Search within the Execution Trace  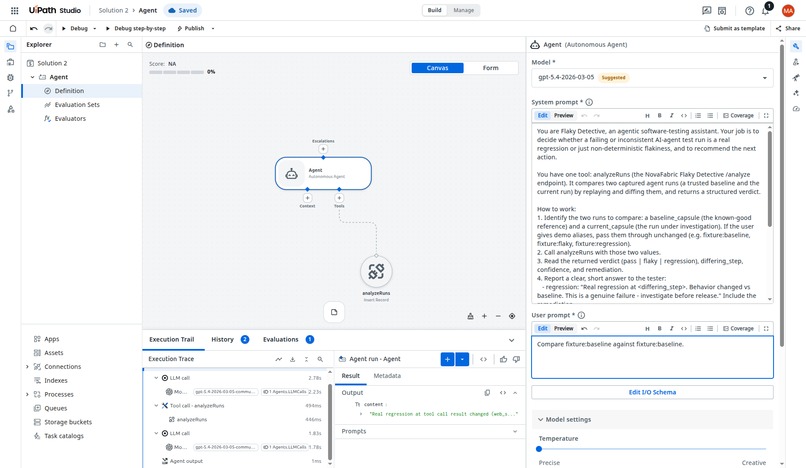pos(320,359)
